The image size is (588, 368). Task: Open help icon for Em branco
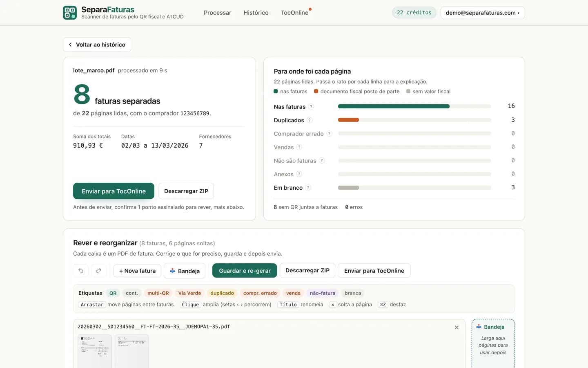click(x=308, y=188)
